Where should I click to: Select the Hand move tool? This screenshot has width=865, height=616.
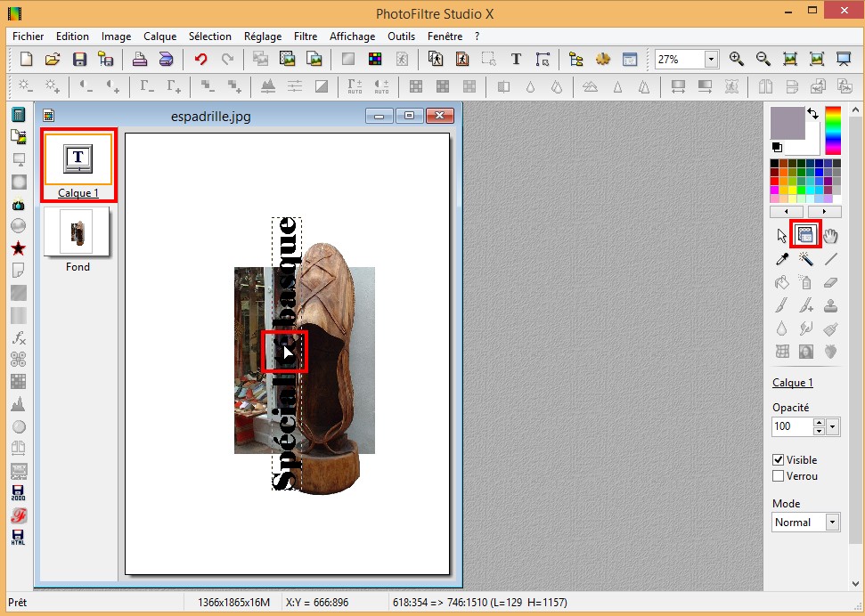point(830,236)
